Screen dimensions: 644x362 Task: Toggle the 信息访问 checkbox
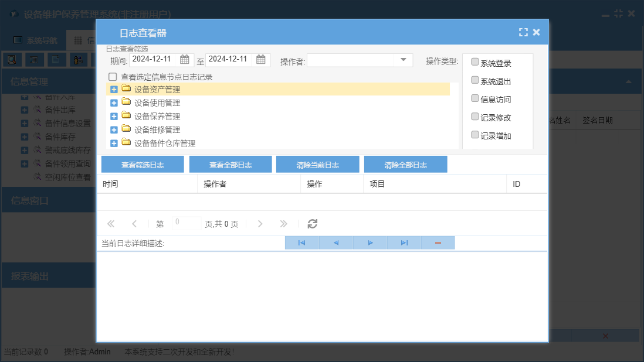pyautogui.click(x=475, y=98)
